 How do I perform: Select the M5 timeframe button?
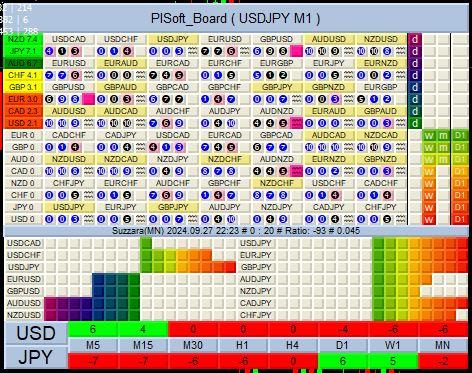[x=93, y=345]
